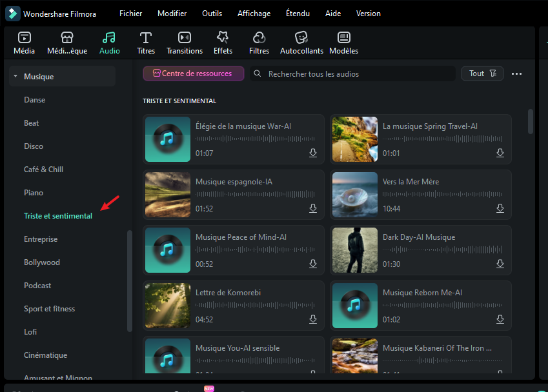Open the three-dot more options menu
Screen dimensions: 548x392
(516, 73)
